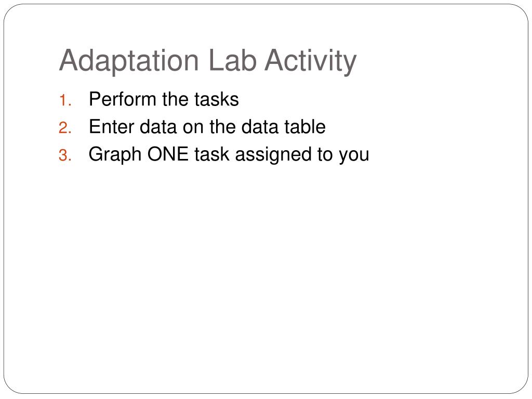
Task: Click the word "tasks" in first item
Action: [217, 99]
